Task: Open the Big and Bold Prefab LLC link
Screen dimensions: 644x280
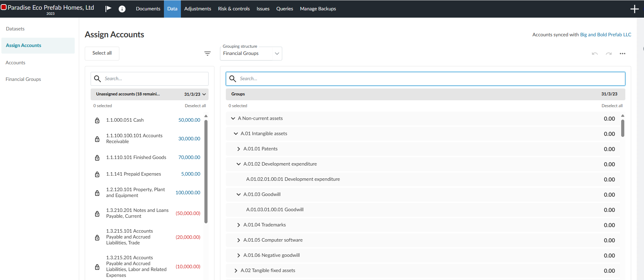Action: (x=606, y=35)
